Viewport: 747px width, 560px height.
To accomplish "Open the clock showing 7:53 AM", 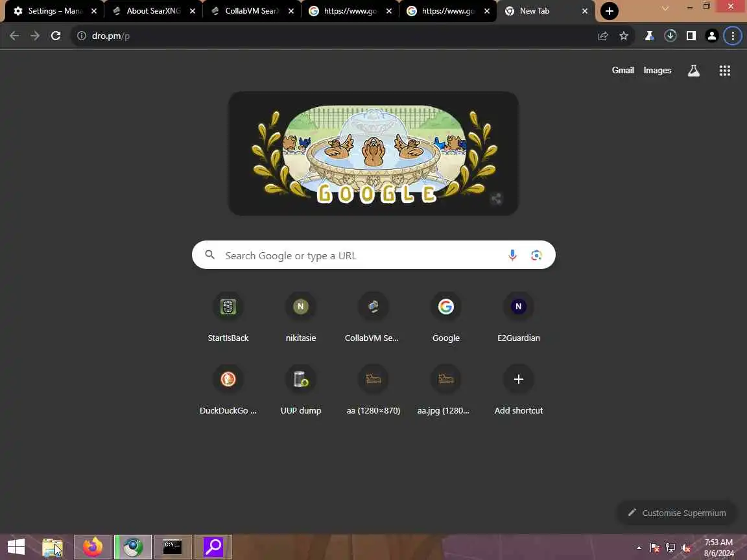I will 718,548.
